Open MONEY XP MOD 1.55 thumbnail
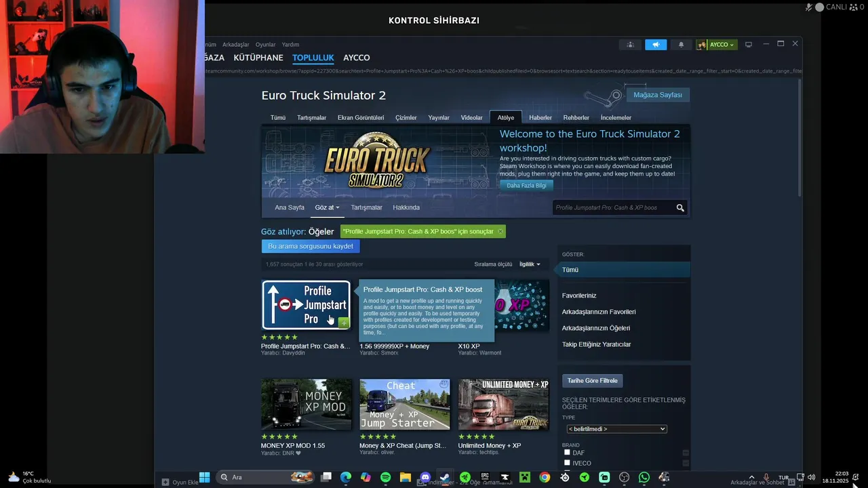 click(x=307, y=404)
